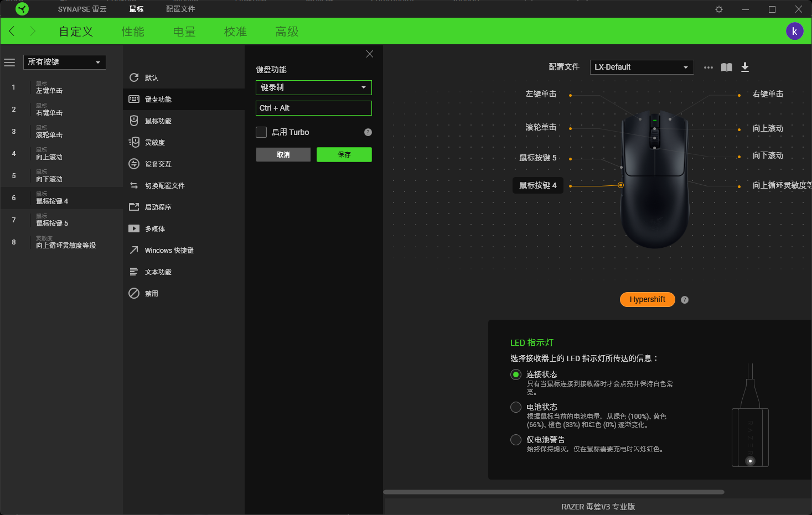Select button row 8 向上循环灵敏度等级
Viewport: 812px width, 515px height.
tap(61, 242)
